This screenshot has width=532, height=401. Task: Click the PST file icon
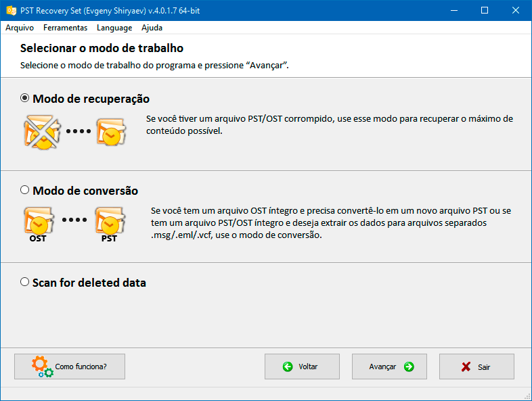(x=110, y=225)
